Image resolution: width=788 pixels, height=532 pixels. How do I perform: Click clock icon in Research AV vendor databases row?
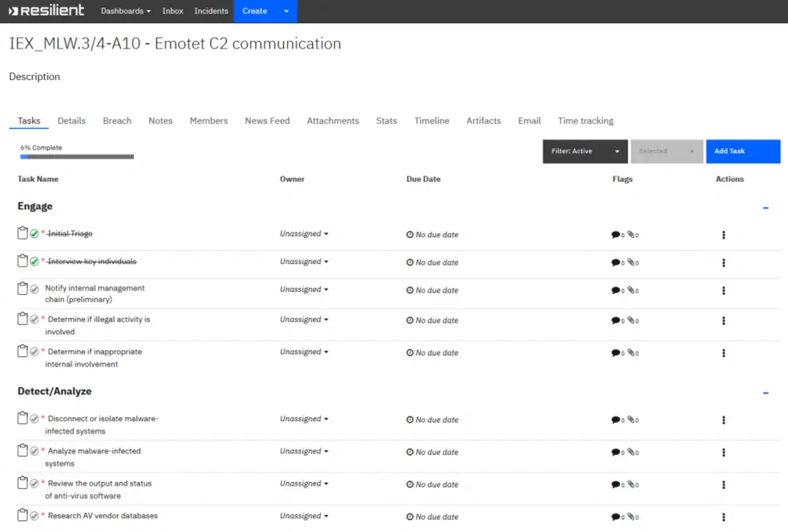point(410,517)
